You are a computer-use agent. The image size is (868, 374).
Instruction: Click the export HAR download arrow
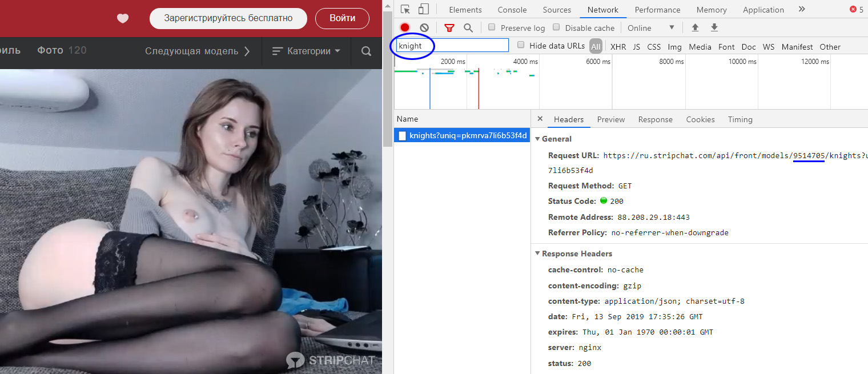tap(714, 27)
